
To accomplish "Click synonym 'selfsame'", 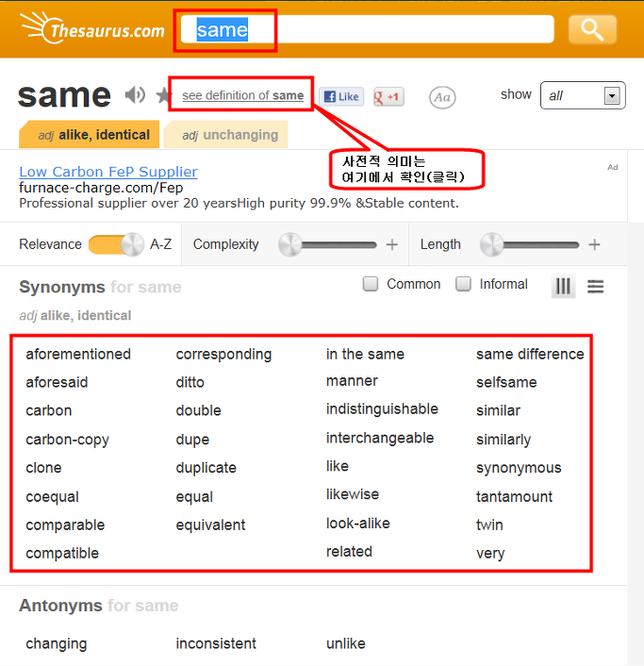I will click(x=506, y=382).
